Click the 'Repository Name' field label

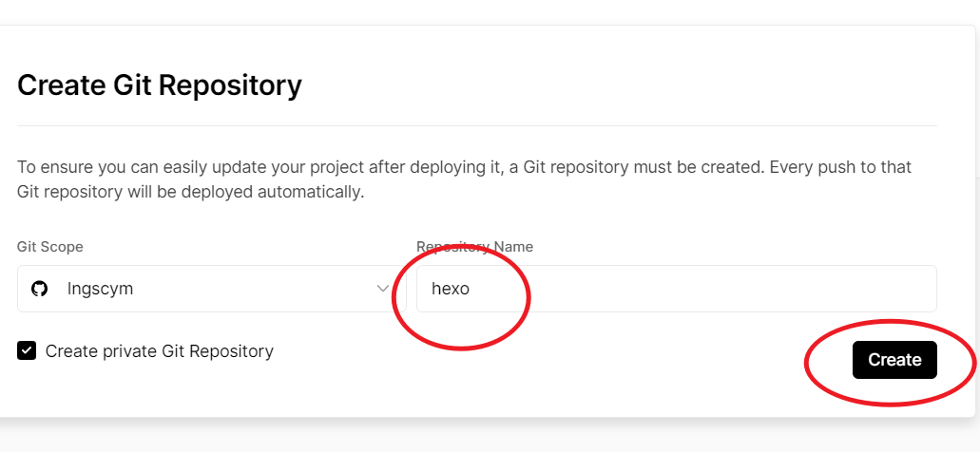tap(474, 247)
